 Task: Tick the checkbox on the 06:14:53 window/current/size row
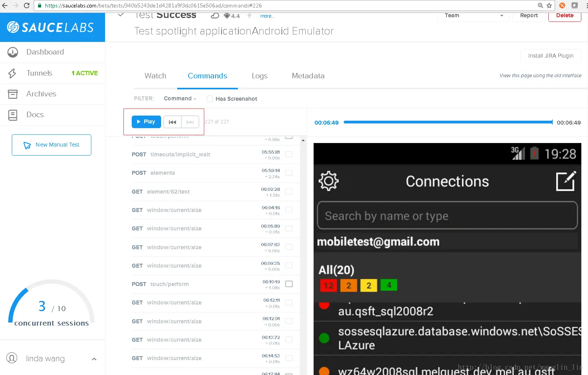tap(289, 358)
